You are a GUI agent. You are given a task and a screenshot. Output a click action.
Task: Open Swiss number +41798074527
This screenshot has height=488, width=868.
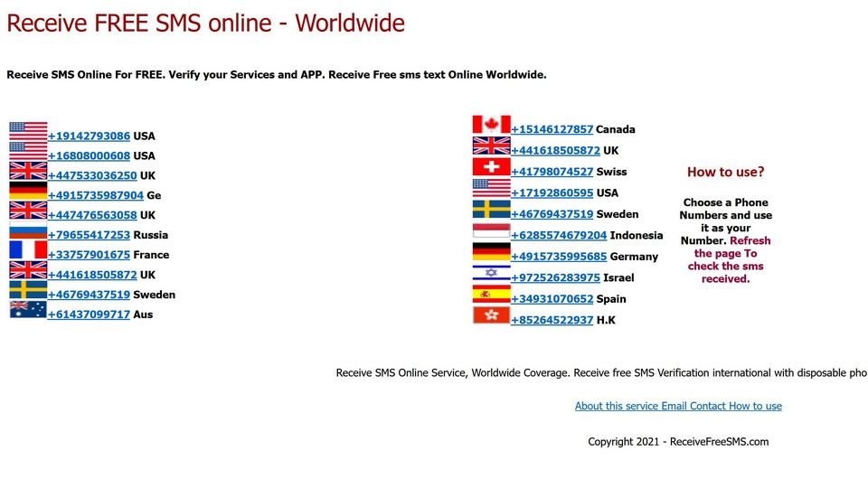pos(552,172)
